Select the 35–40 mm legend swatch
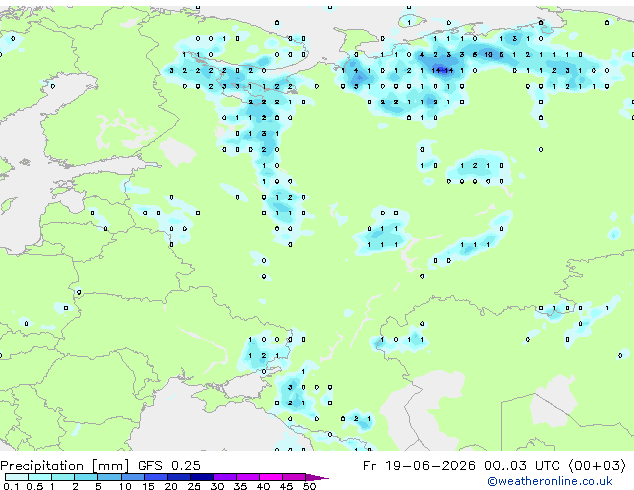634x490 pixels. point(247,477)
